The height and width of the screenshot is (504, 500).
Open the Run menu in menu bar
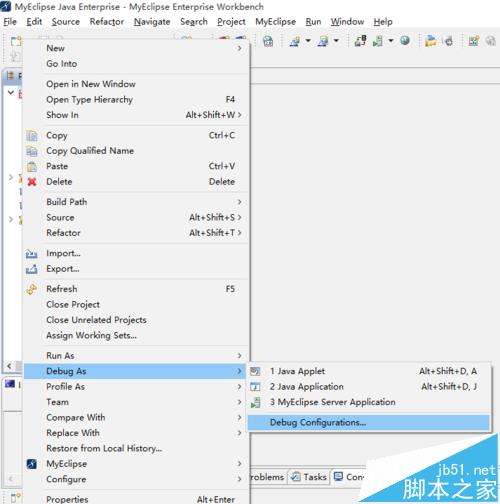pos(313,22)
